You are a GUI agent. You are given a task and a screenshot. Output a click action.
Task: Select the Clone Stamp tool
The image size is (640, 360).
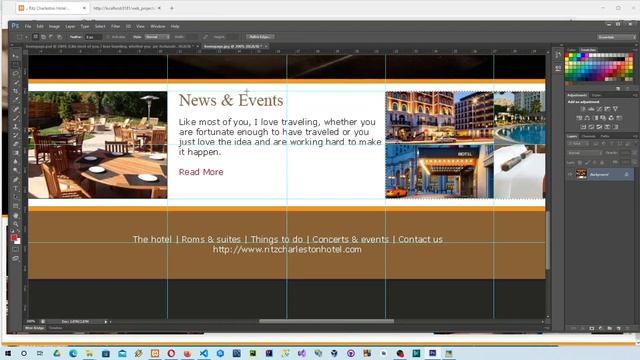pyautogui.click(x=16, y=127)
